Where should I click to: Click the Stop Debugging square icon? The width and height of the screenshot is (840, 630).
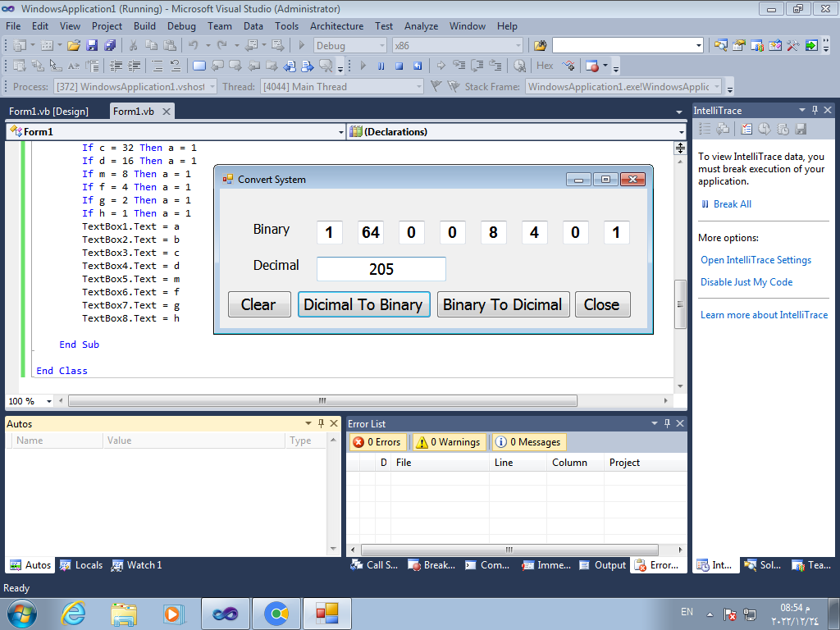(399, 66)
